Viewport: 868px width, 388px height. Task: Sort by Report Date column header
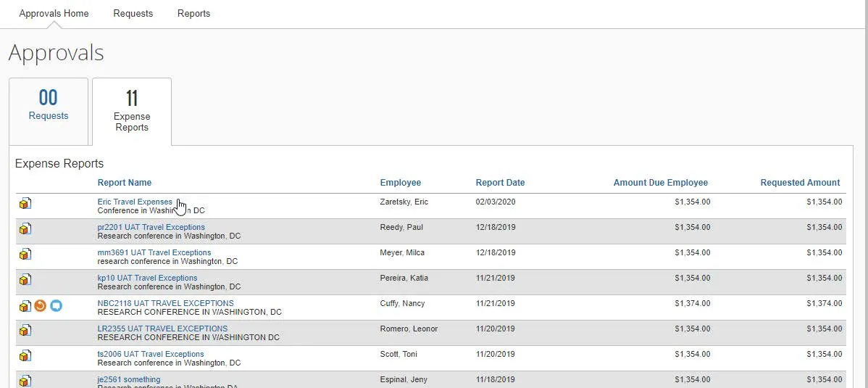click(501, 183)
